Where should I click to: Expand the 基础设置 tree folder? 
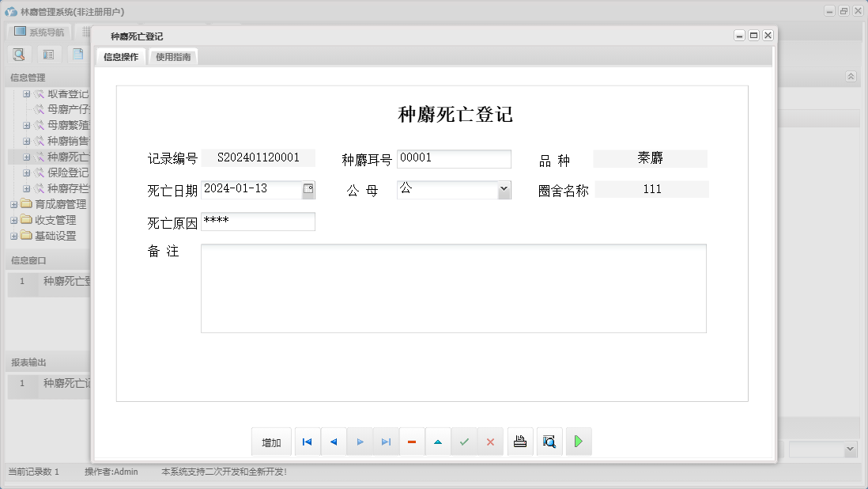[x=14, y=236]
